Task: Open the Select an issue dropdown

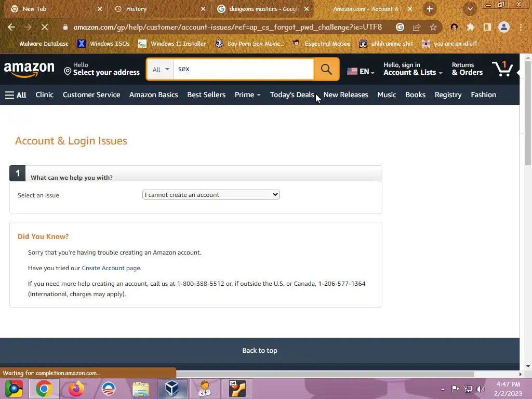Action: (x=211, y=195)
